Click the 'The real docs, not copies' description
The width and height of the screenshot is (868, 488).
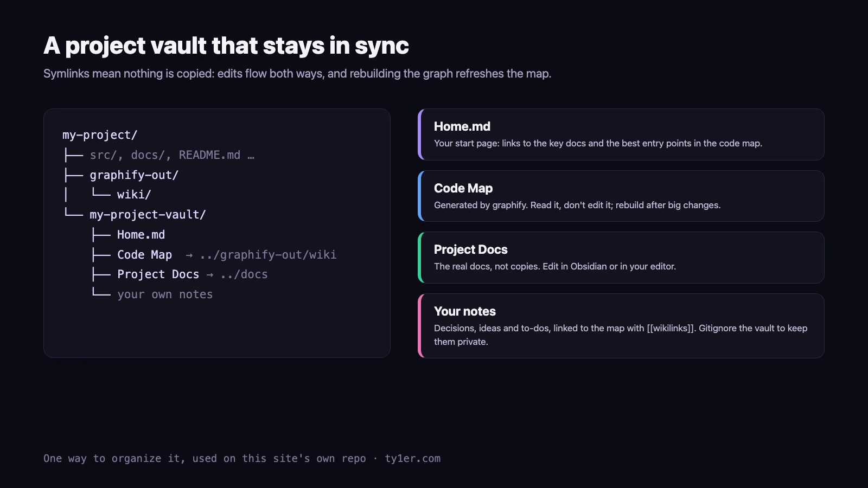point(555,266)
